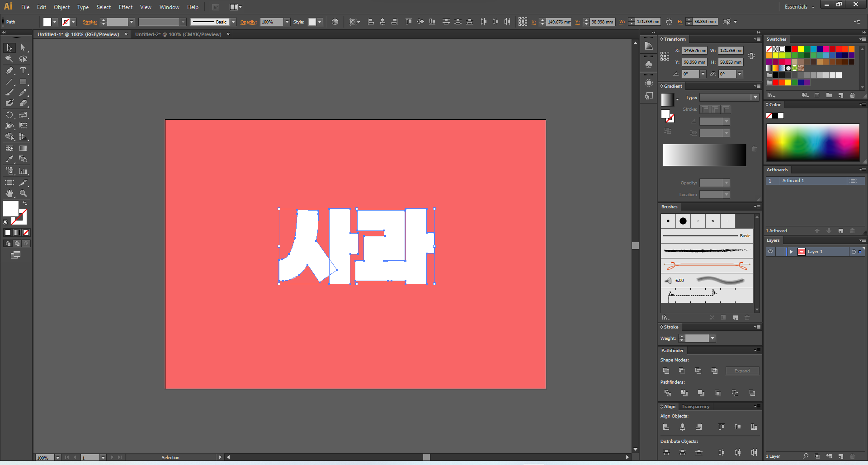
Task: Open the Style dropdown in control bar
Action: [x=320, y=22]
